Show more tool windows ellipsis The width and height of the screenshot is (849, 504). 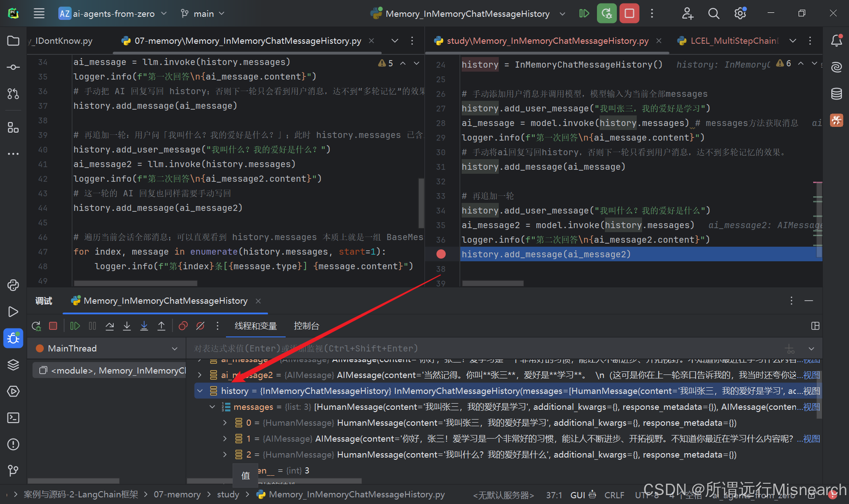[13, 154]
